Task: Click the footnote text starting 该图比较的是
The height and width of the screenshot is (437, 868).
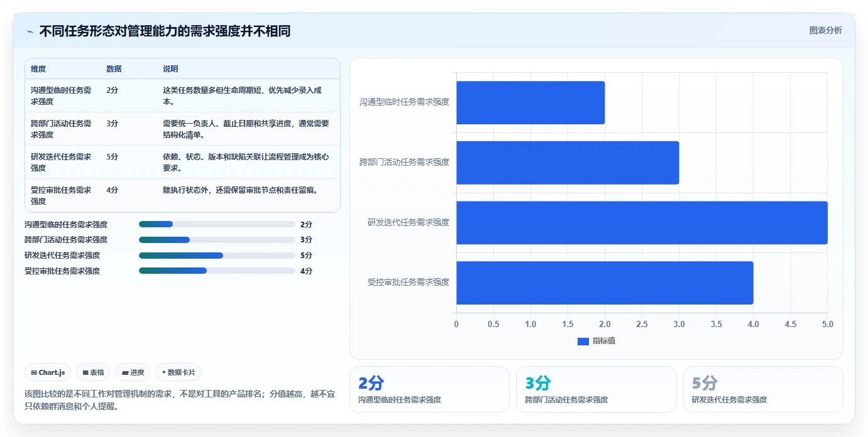Action: point(179,400)
